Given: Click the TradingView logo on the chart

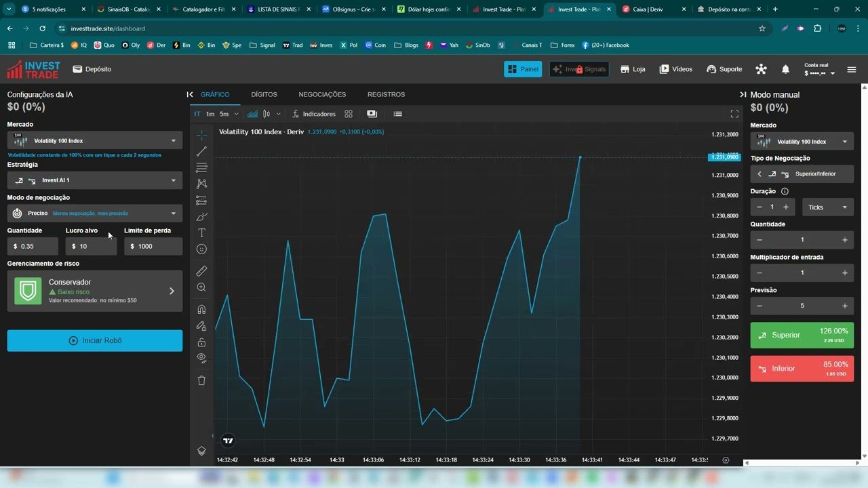Looking at the screenshot, I should 229,440.
